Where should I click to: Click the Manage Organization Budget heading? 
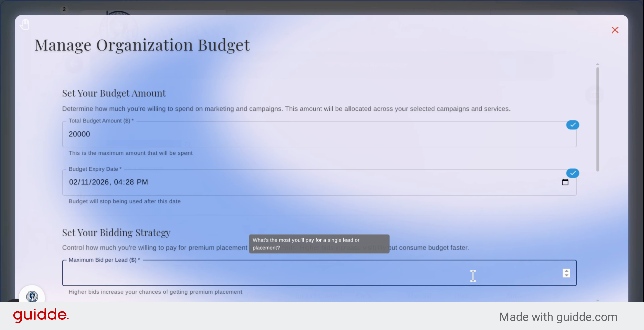[x=142, y=45]
